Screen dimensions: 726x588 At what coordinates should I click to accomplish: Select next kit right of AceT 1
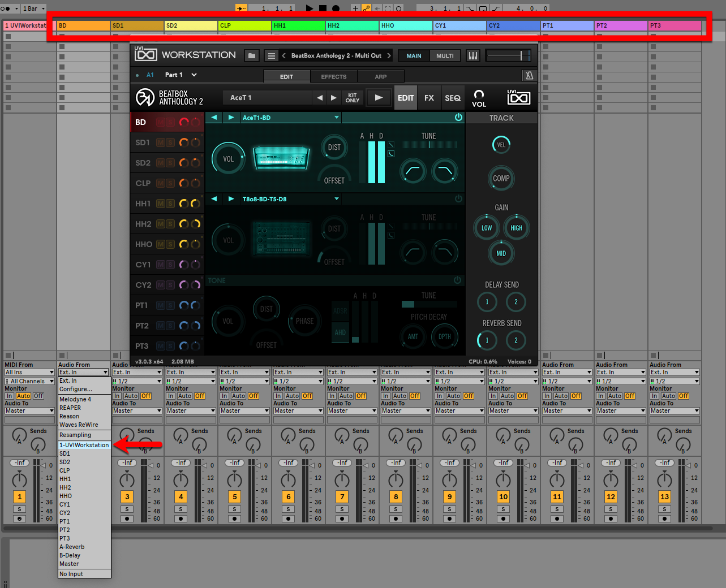point(334,98)
